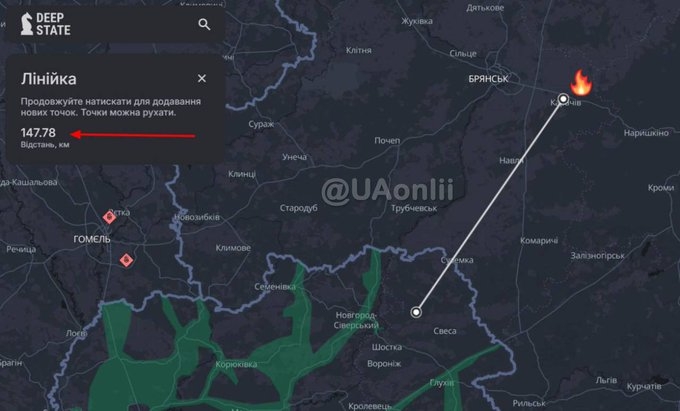Click the ruler endpoint at Карачів
This screenshot has width=680, height=411.
point(563,99)
